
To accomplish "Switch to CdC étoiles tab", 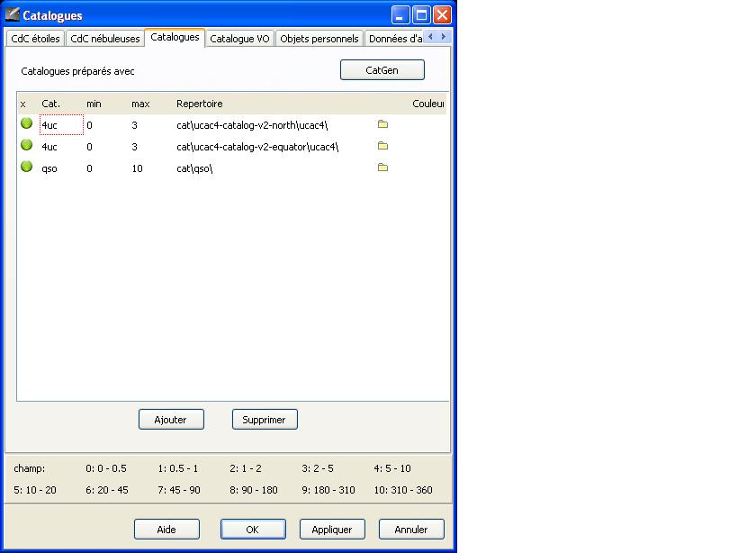I will tap(35, 39).
